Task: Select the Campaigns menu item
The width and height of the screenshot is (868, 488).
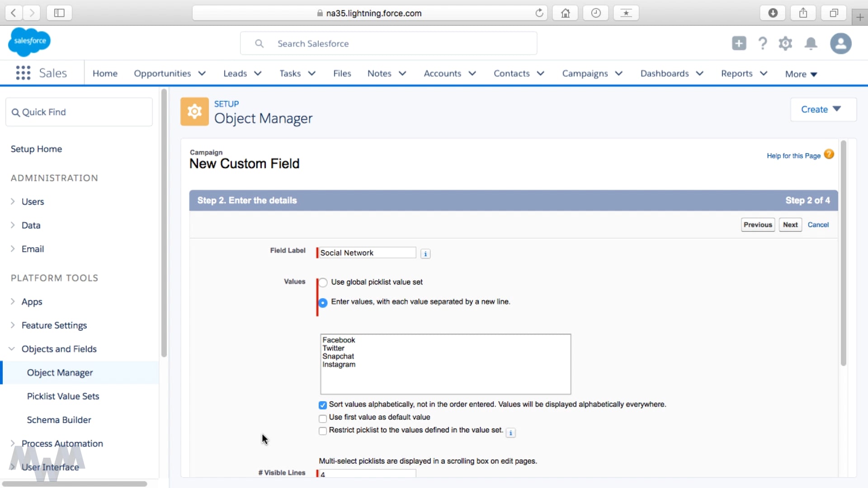Action: 585,73
